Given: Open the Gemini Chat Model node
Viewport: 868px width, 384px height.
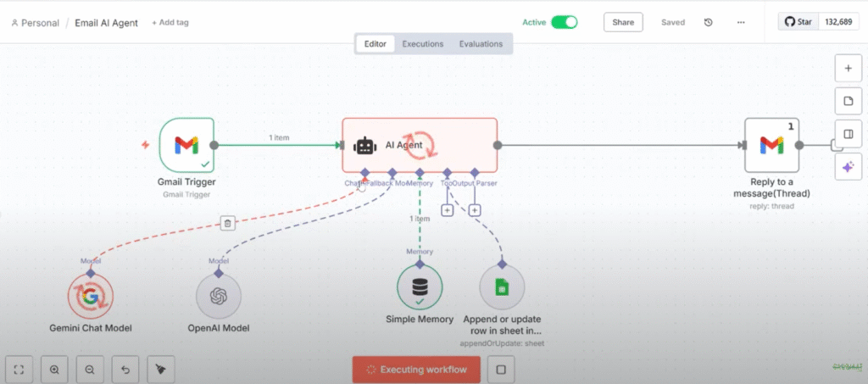Looking at the screenshot, I should tap(90, 296).
